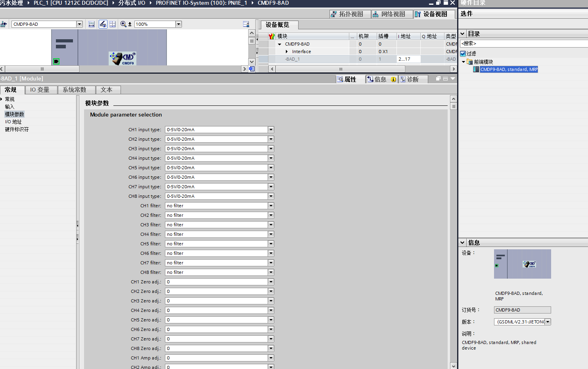Click the show page break grid icon
588x369 pixels.
(x=113, y=24)
